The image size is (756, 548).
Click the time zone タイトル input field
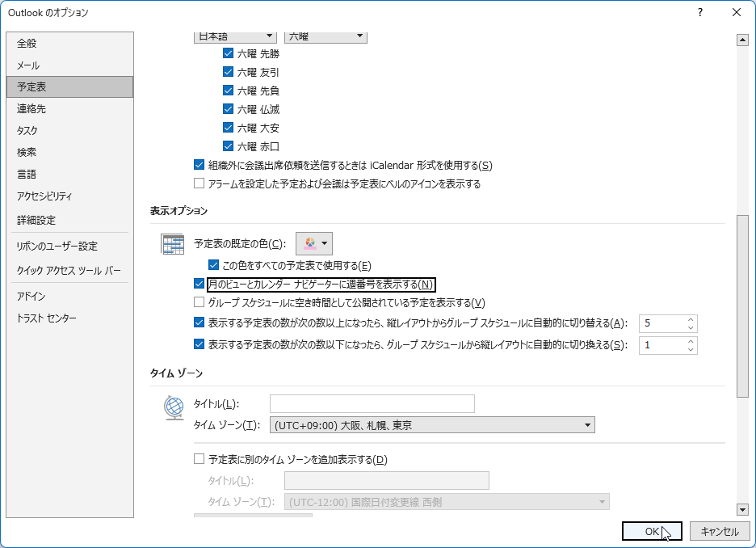[372, 404]
